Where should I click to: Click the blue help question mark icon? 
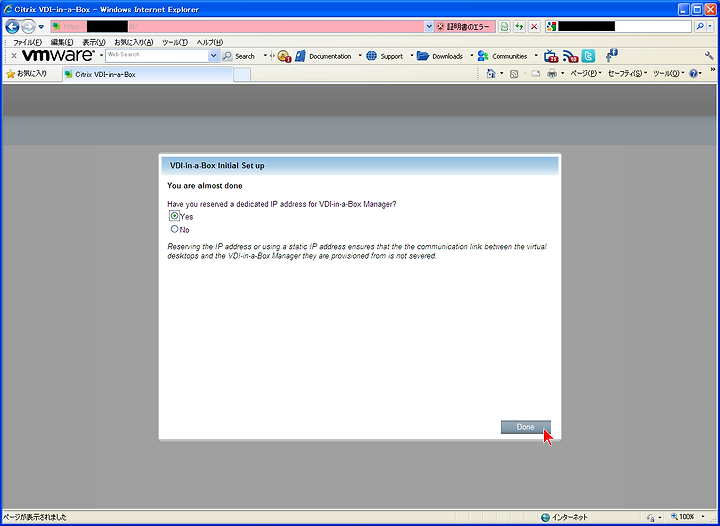pos(693,73)
